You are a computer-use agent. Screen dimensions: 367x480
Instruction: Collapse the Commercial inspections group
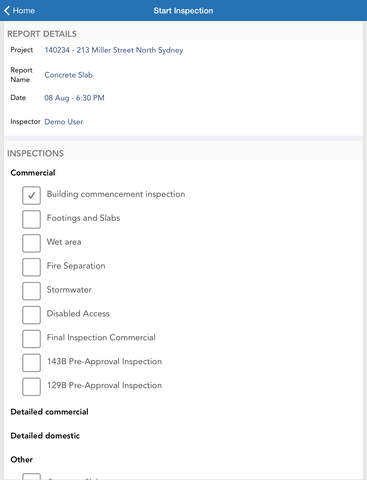point(33,173)
